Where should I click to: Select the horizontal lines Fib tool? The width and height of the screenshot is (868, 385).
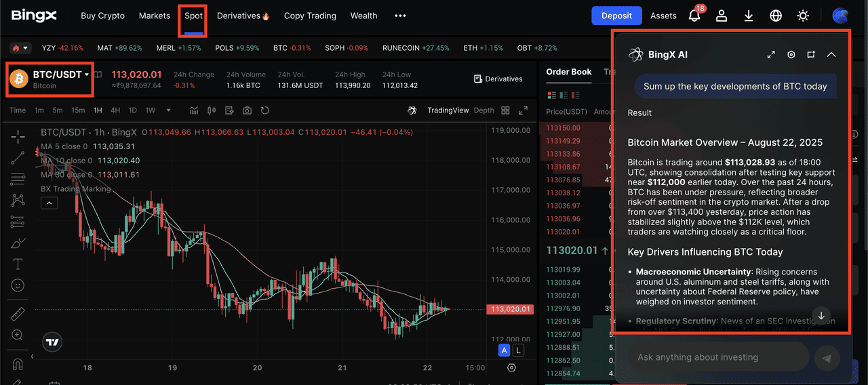(18, 179)
